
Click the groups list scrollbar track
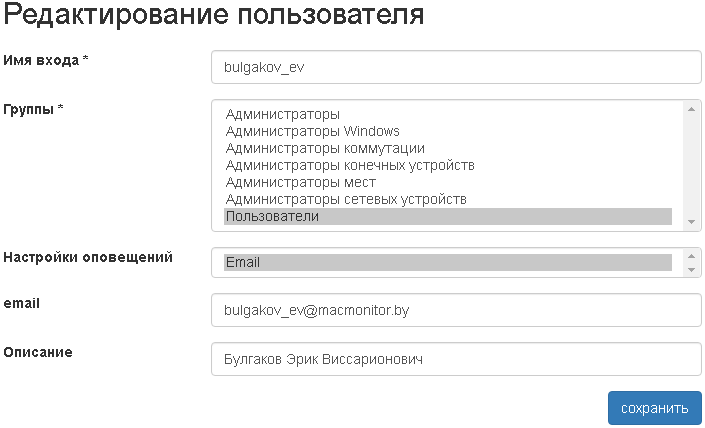pos(690,165)
